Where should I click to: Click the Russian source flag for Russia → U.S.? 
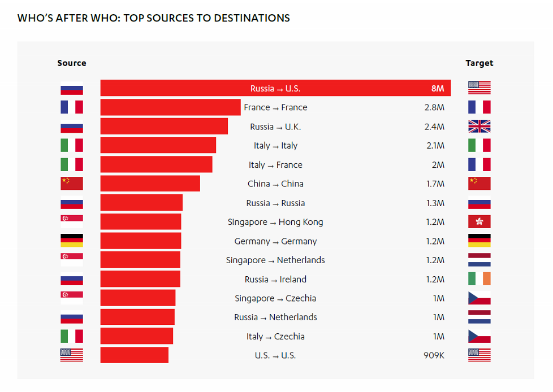click(72, 88)
